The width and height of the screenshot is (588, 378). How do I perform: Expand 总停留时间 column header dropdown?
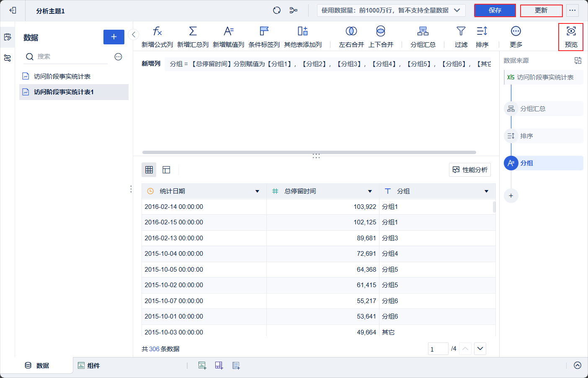(370, 191)
